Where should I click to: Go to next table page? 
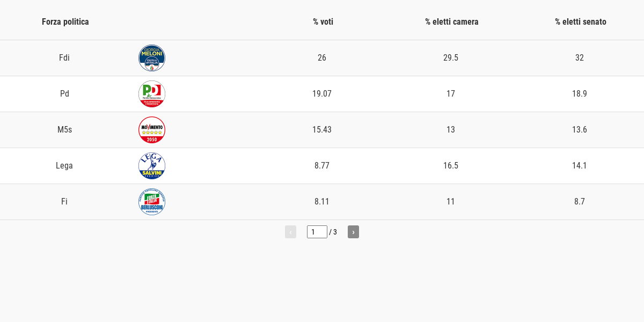353,232
